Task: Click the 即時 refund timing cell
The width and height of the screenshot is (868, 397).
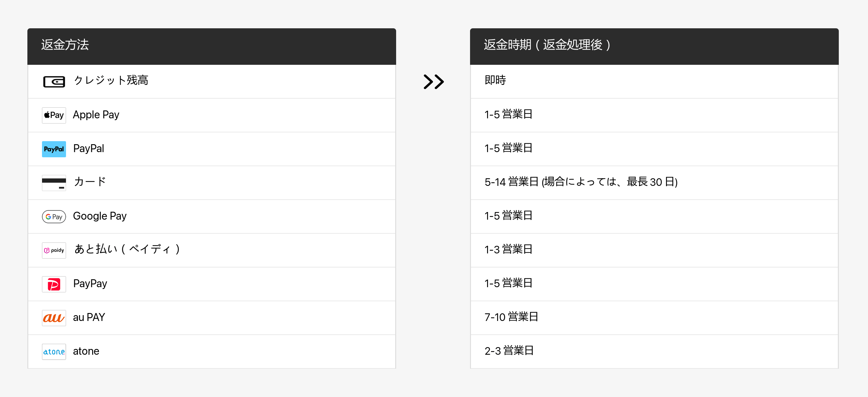Action: (x=495, y=81)
